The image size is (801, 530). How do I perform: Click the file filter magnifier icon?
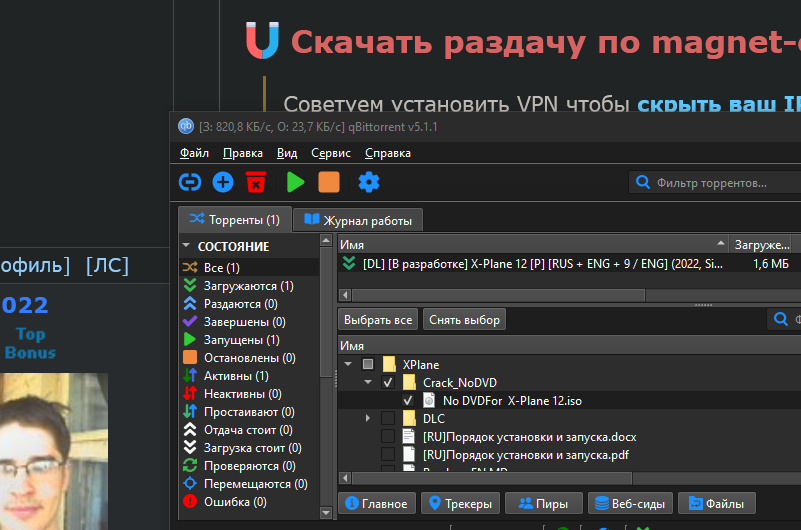point(780,319)
